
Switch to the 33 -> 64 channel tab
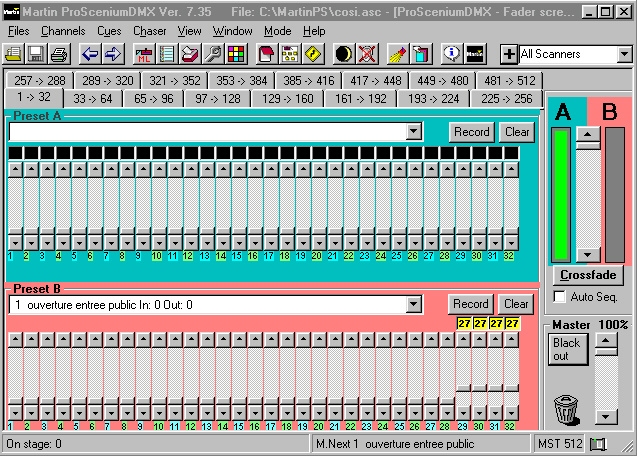93,99
